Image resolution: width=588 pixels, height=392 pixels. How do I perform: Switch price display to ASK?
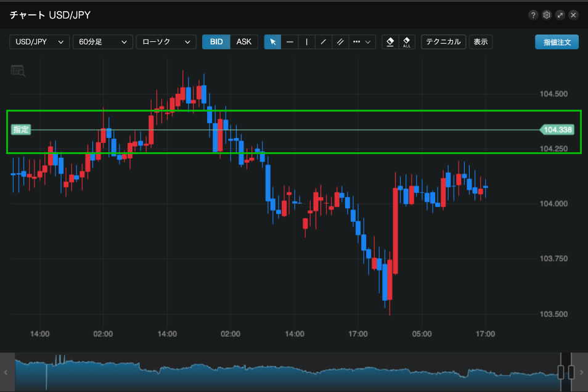coord(244,42)
